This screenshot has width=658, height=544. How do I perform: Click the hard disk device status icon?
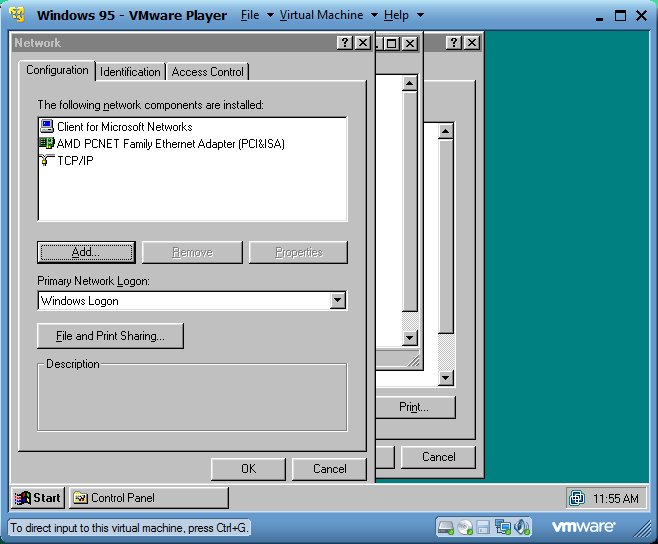pyautogui.click(x=445, y=527)
